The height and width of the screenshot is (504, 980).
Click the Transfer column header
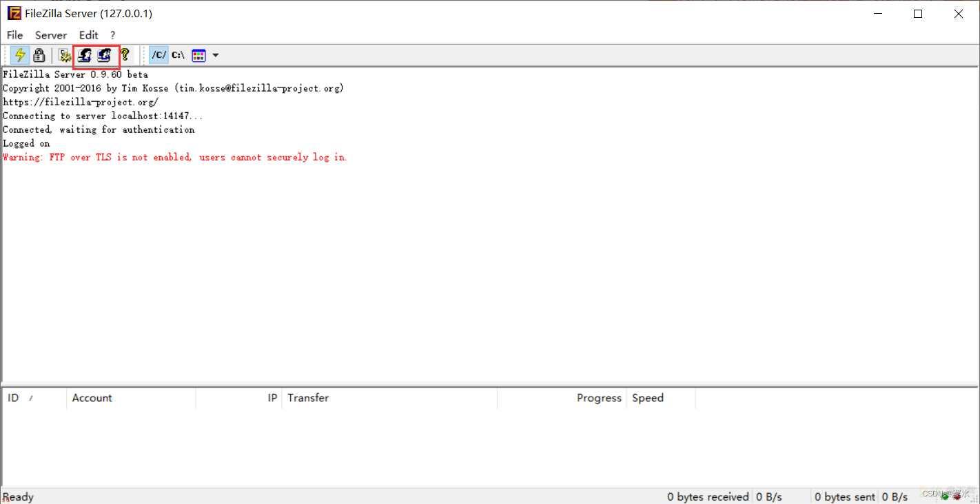tap(389, 398)
